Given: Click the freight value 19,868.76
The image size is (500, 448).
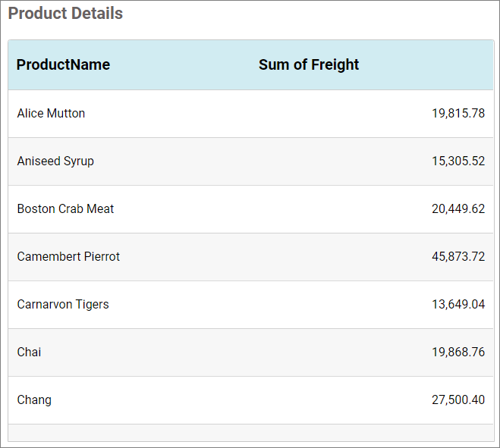Looking at the screenshot, I should pos(458,352).
